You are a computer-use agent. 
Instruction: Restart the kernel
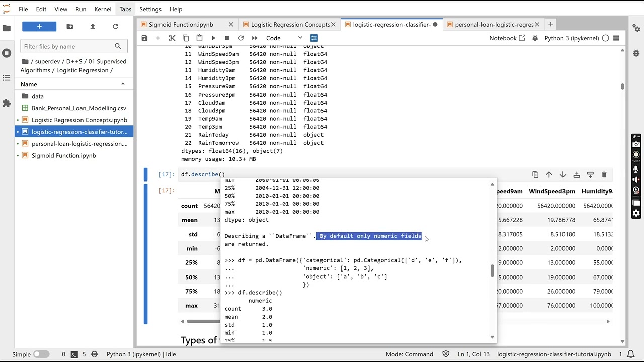(x=241, y=38)
